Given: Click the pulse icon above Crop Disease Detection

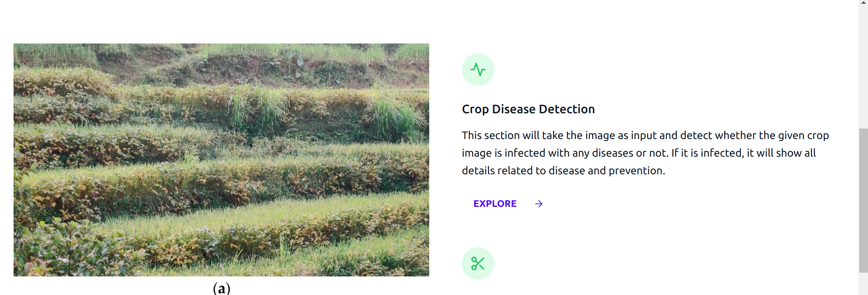Looking at the screenshot, I should pos(478,69).
